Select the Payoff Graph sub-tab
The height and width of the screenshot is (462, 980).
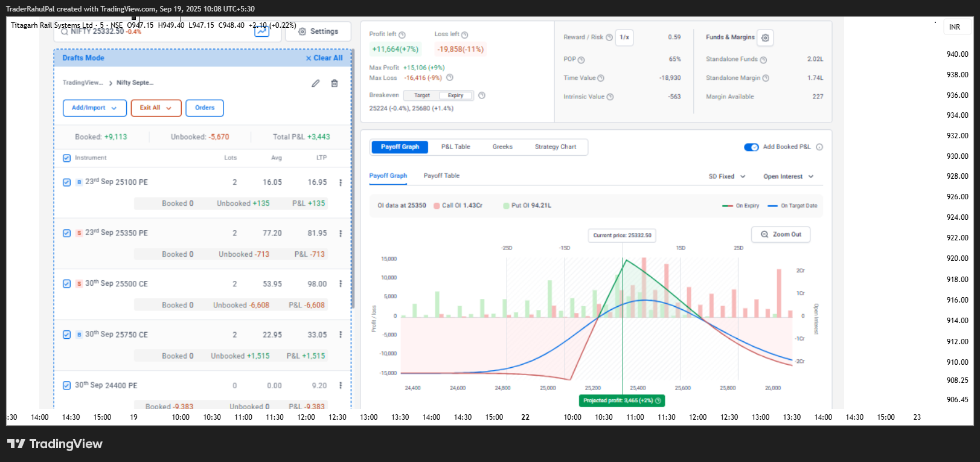388,176
